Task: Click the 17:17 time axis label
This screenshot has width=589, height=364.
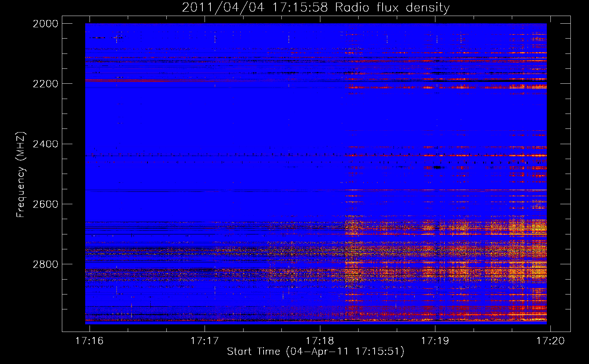Action: 205,341
